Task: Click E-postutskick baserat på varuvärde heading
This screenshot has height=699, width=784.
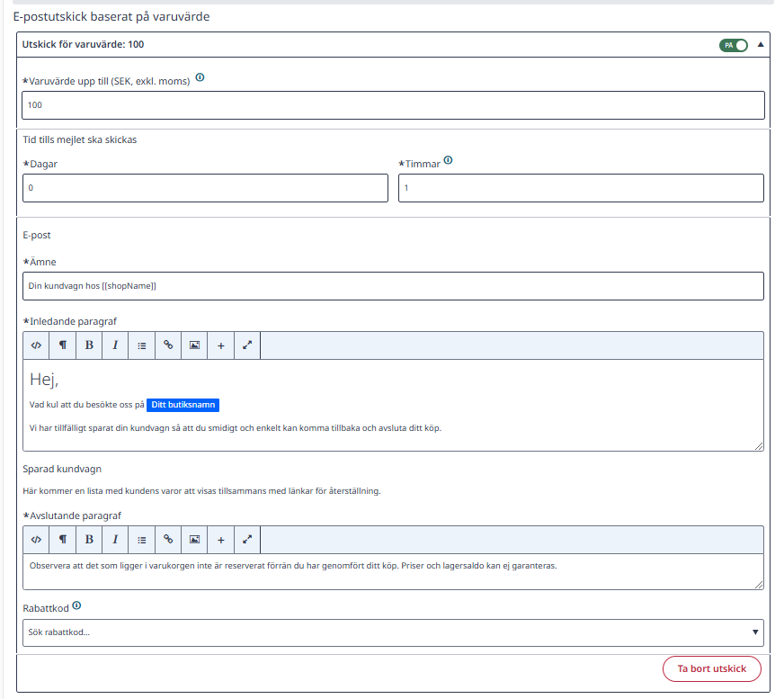Action: (x=111, y=17)
